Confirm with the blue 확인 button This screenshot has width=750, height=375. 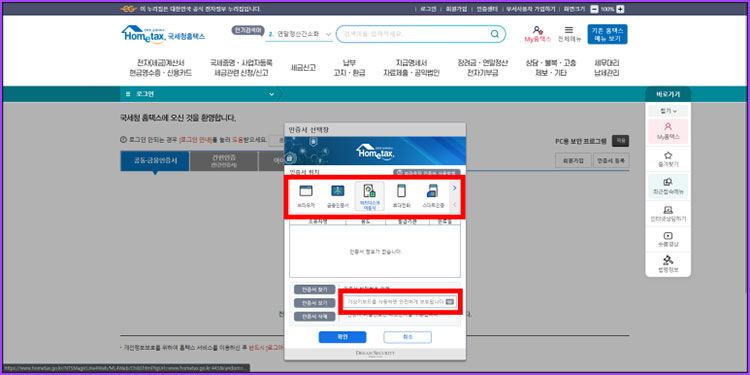coord(342,337)
